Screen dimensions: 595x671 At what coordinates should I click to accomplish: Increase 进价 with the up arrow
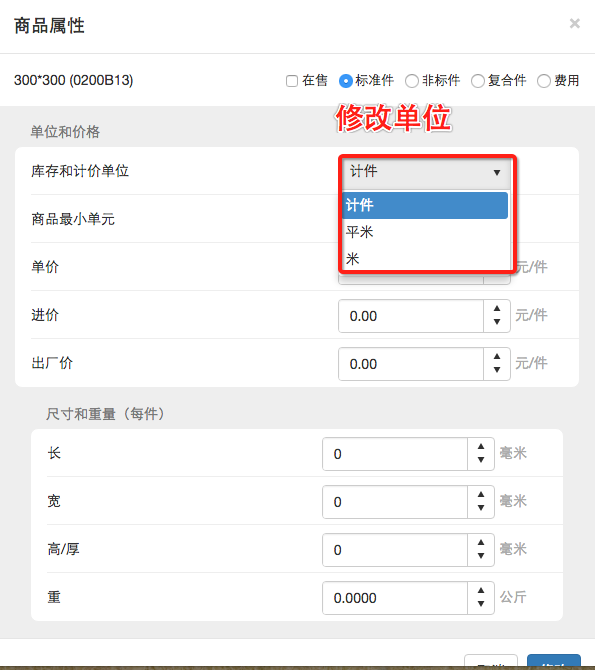coord(497,309)
